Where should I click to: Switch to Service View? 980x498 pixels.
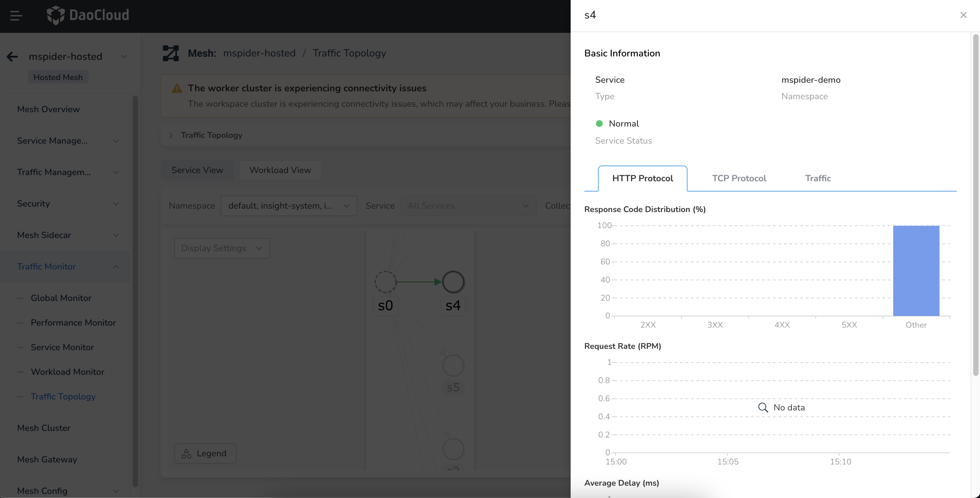pyautogui.click(x=197, y=170)
